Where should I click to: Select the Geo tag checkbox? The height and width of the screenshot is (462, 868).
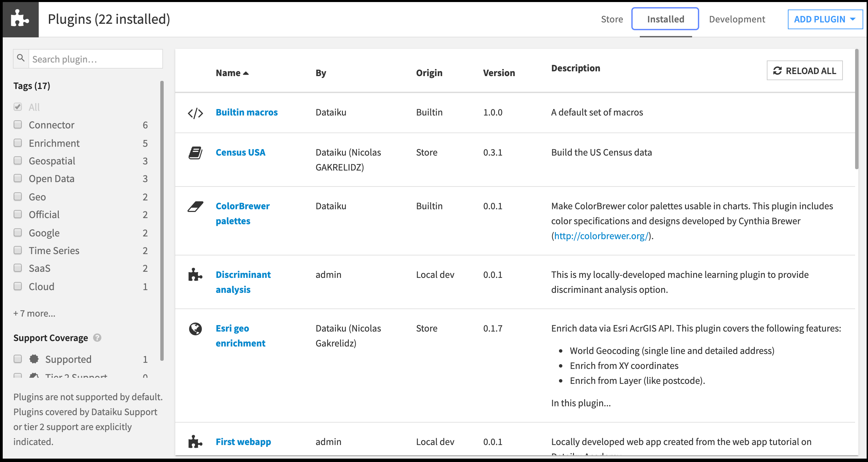[x=18, y=196]
